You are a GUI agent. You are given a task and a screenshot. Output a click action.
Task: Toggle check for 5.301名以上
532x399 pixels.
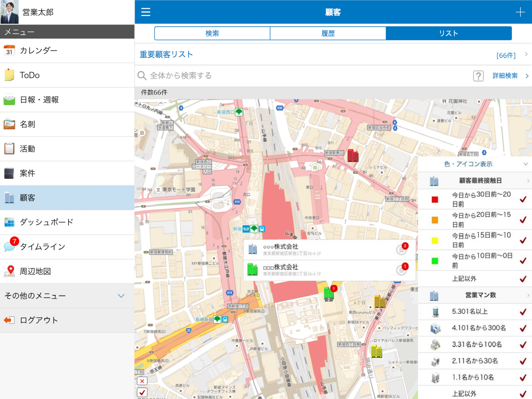tap(523, 312)
